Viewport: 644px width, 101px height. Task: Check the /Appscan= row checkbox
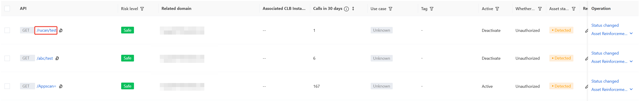[7, 86]
